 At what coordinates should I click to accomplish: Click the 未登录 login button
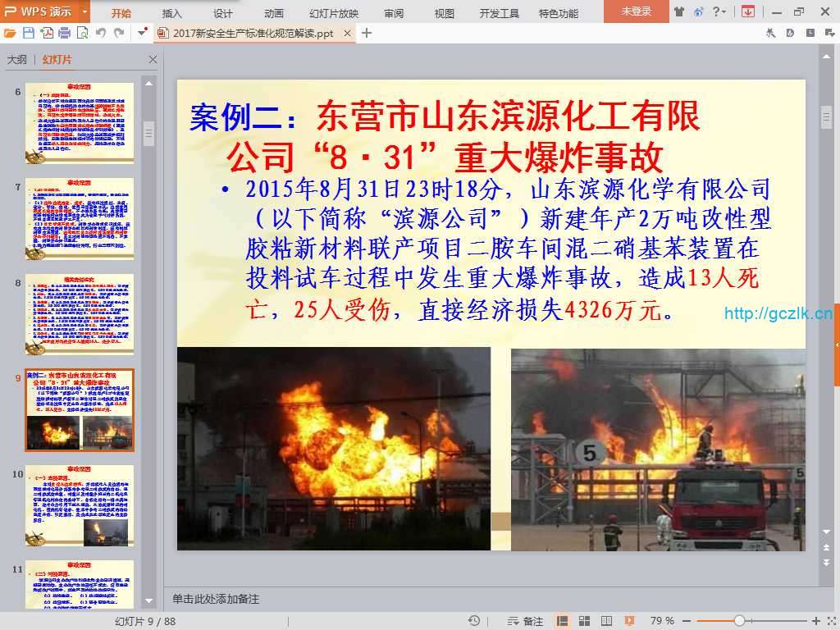(x=636, y=11)
